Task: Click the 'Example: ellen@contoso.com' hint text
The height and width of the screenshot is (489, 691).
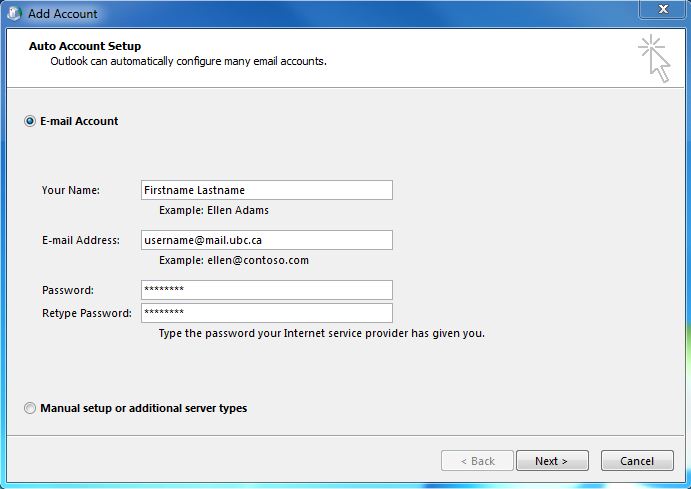Action: tap(234, 260)
